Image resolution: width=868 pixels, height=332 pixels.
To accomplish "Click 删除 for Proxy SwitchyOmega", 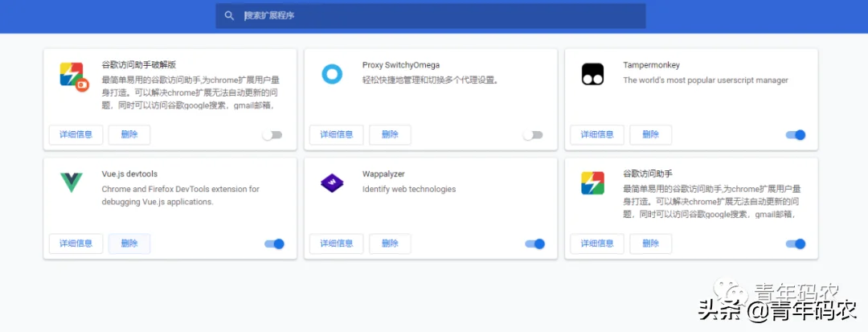I will pyautogui.click(x=391, y=135).
